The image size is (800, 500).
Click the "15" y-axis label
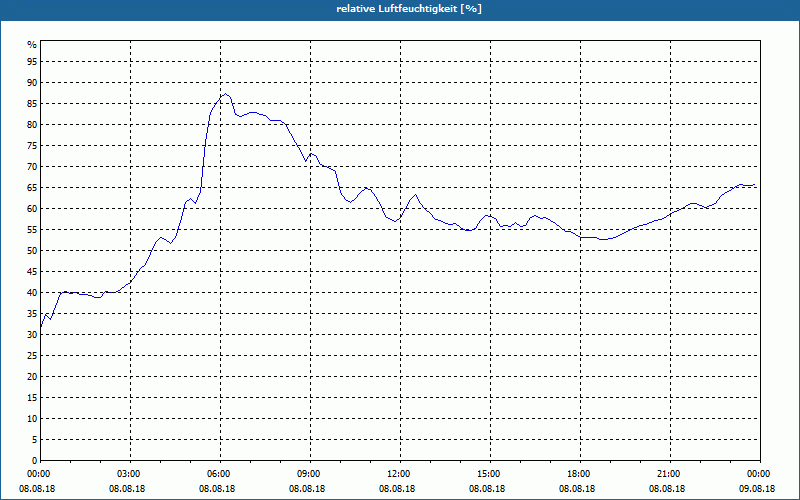pos(32,397)
